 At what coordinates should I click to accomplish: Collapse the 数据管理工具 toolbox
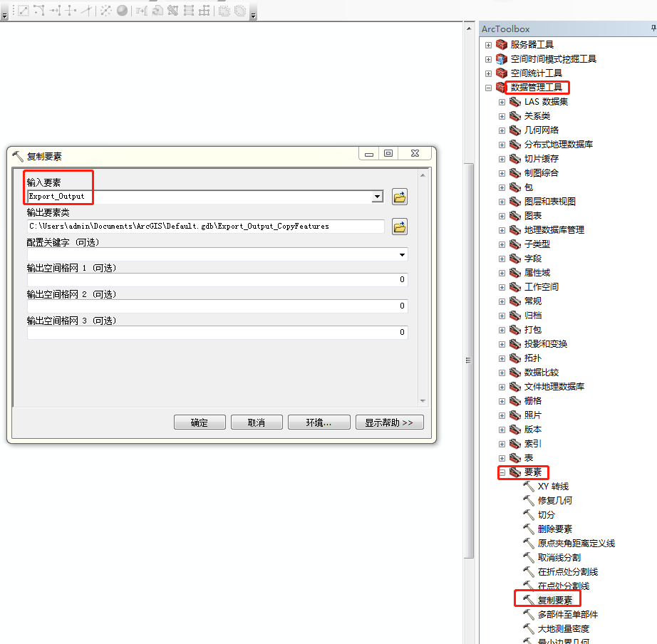tap(487, 87)
